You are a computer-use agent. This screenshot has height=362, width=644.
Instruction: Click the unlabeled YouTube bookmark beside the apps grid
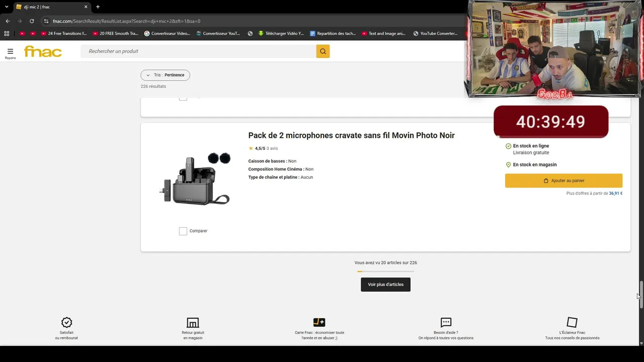pos(22,34)
